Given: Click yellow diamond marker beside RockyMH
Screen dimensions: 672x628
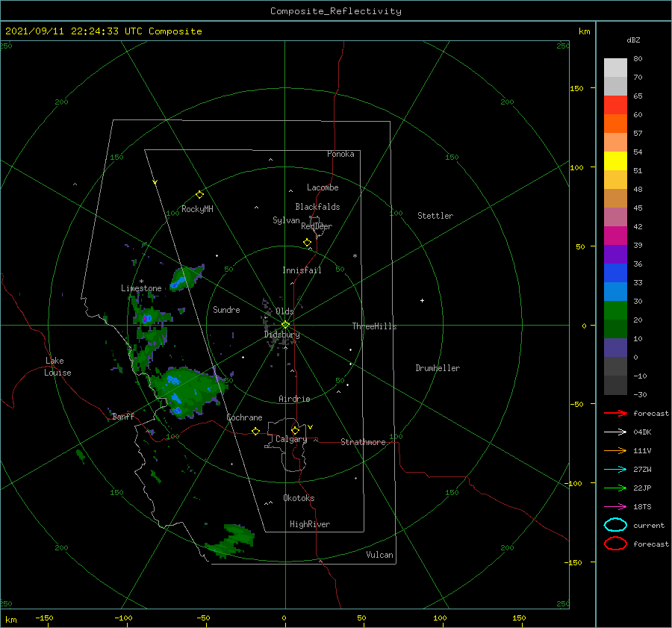Looking at the screenshot, I should [x=199, y=195].
